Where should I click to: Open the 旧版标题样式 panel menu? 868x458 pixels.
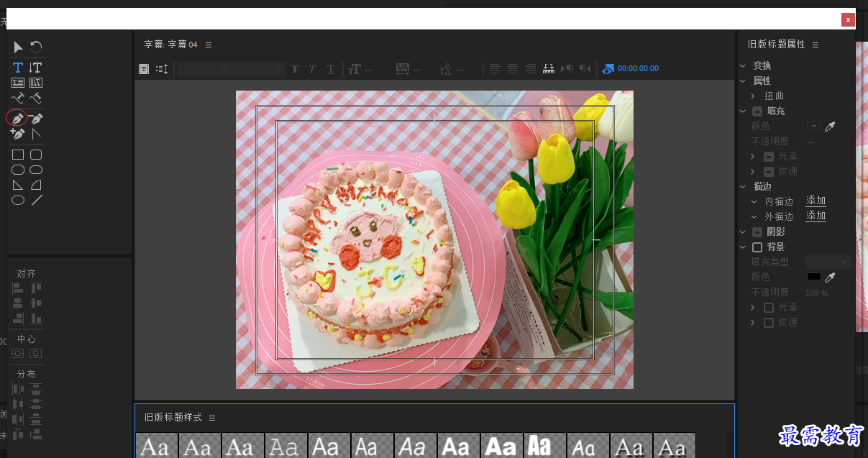point(212,418)
